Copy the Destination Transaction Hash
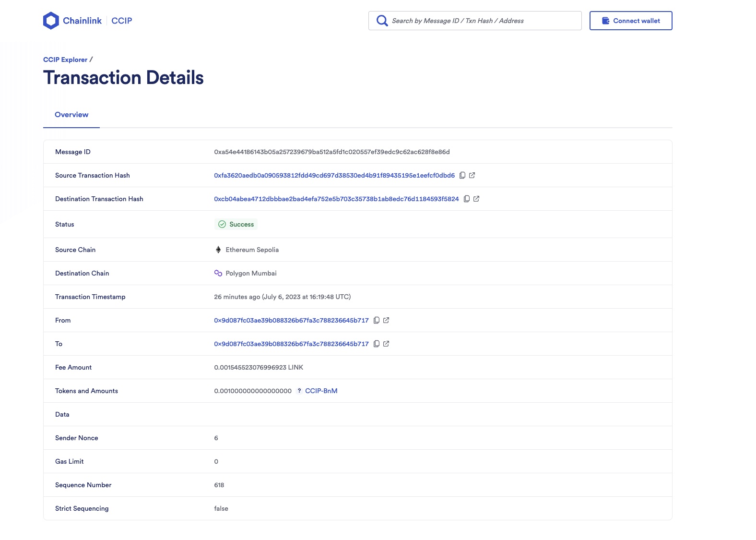756x540 pixels. tap(467, 199)
